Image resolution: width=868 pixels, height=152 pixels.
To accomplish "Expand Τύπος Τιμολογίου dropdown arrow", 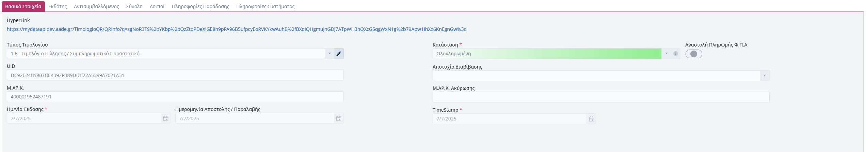I will tap(329, 54).
